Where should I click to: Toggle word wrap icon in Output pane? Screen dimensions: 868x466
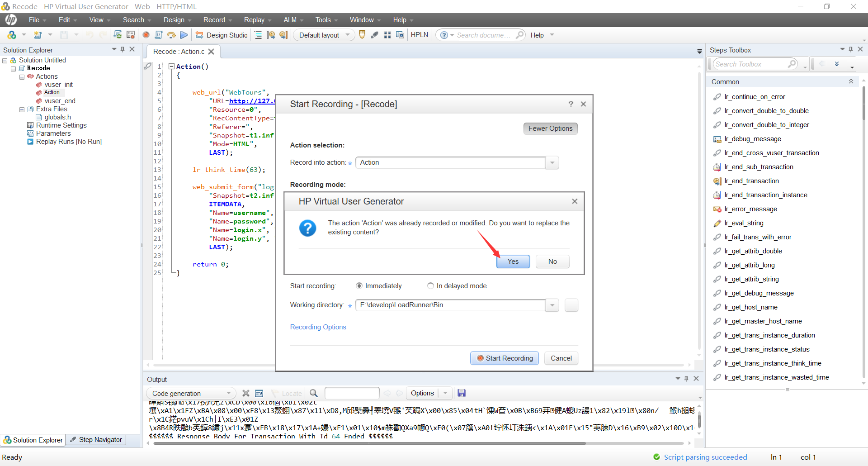[259, 393]
